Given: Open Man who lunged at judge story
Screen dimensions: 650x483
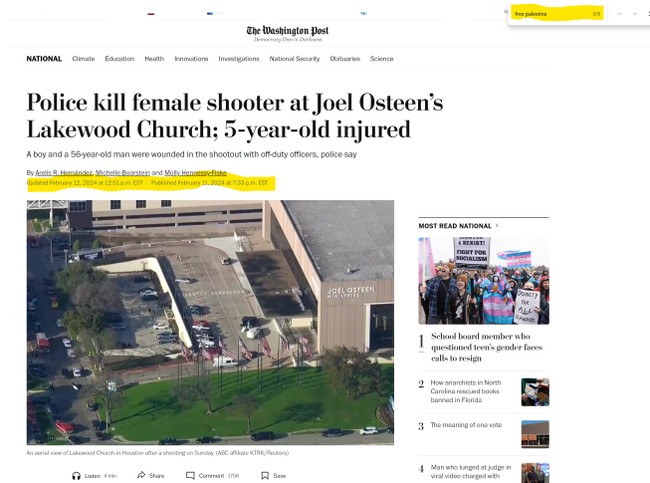Looking at the screenshot, I should (x=471, y=472).
